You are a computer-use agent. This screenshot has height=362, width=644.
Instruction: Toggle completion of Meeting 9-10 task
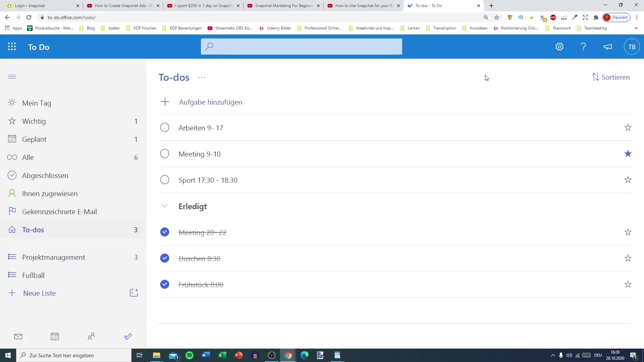(x=165, y=154)
